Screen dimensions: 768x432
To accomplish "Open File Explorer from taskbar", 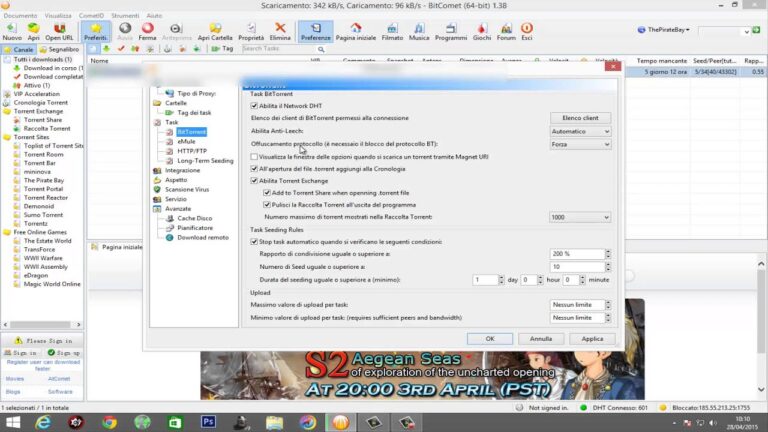I will tap(274, 422).
